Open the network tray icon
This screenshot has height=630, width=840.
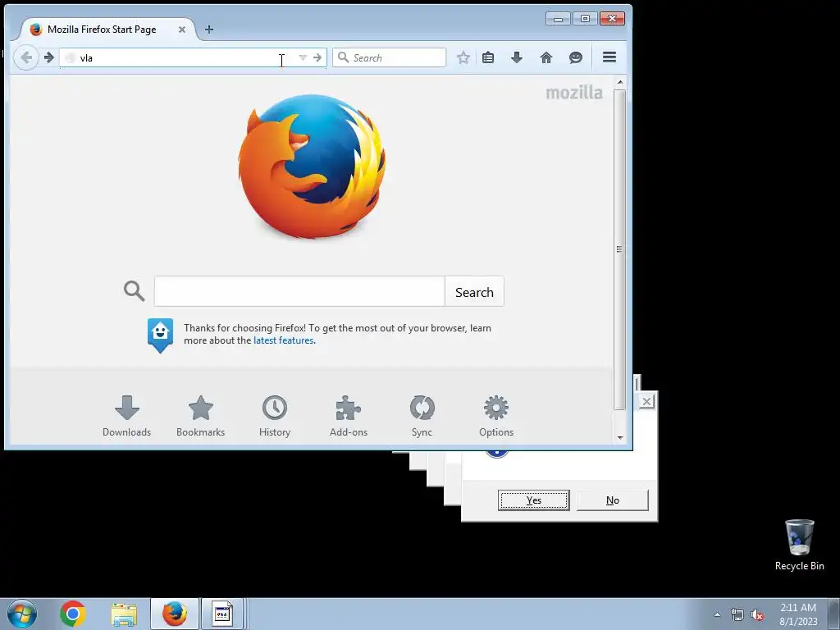tap(737, 615)
